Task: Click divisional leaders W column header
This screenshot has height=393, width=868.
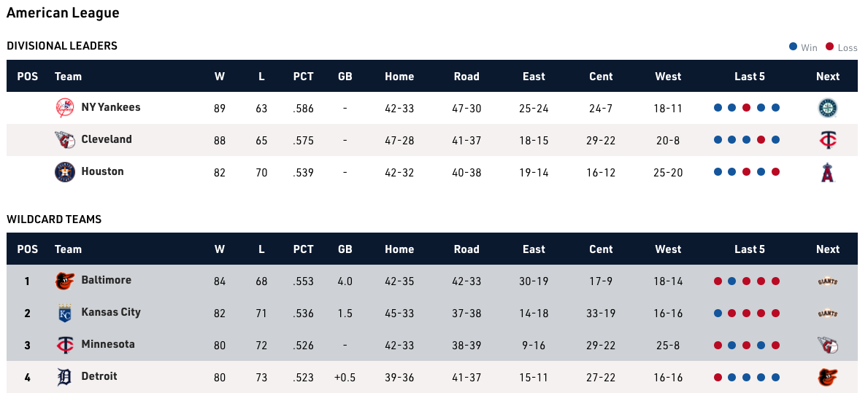Action: click(x=220, y=77)
